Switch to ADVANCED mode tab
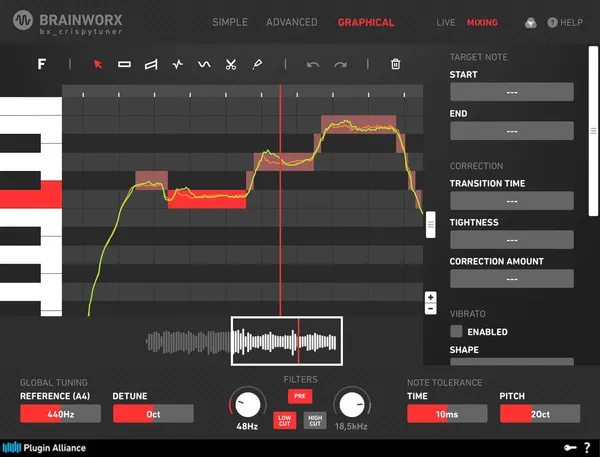Viewport: 600px width, 457px height. pos(292,22)
